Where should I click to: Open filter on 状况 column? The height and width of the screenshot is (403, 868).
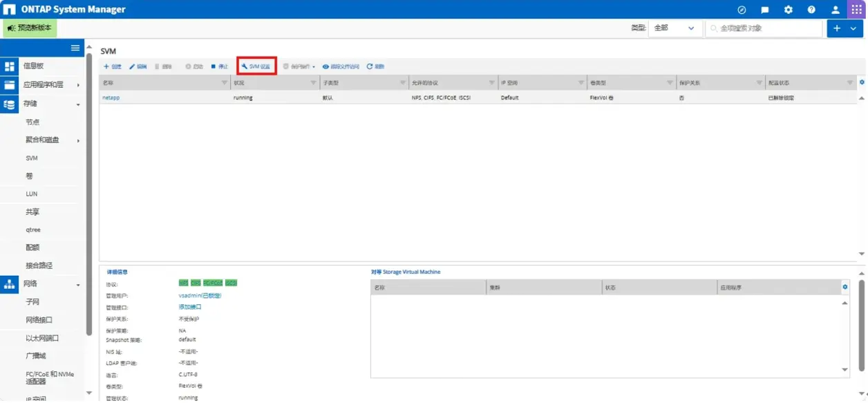(x=313, y=82)
